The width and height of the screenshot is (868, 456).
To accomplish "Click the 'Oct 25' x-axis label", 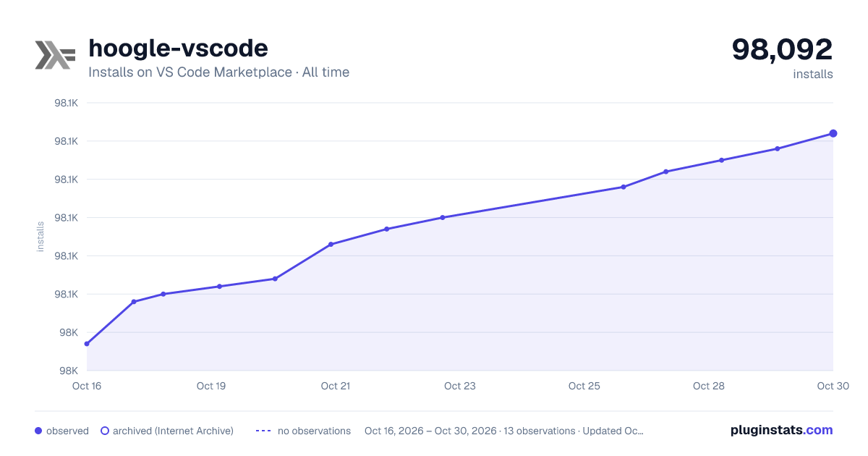I will (584, 386).
